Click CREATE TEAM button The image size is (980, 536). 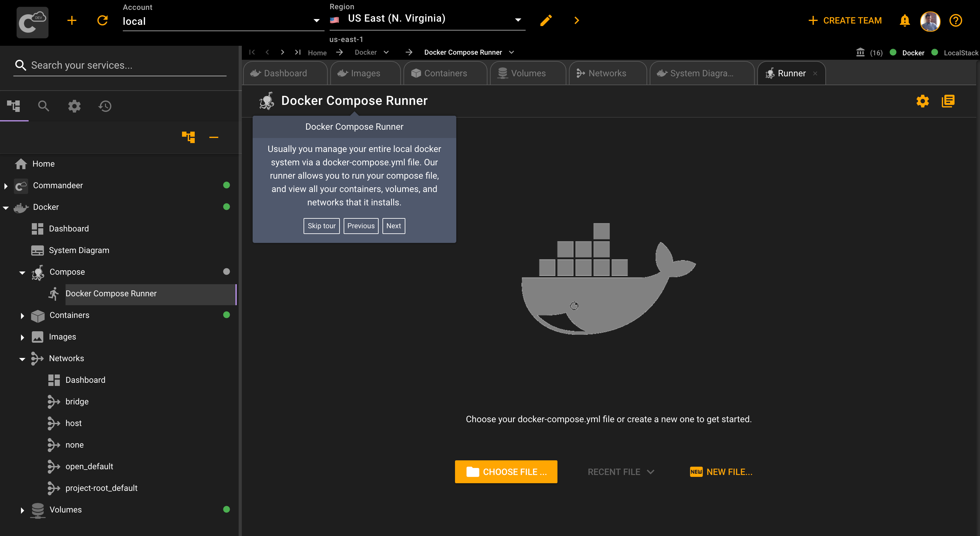844,21
